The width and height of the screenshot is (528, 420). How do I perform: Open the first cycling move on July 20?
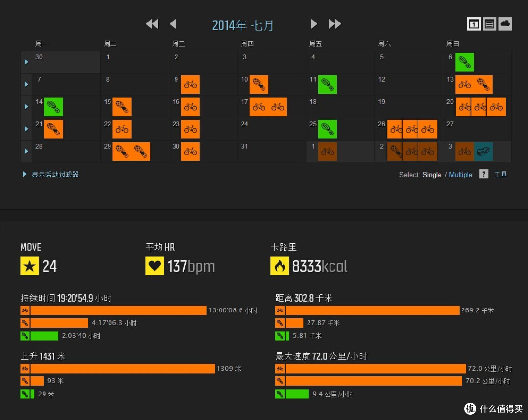(x=463, y=107)
